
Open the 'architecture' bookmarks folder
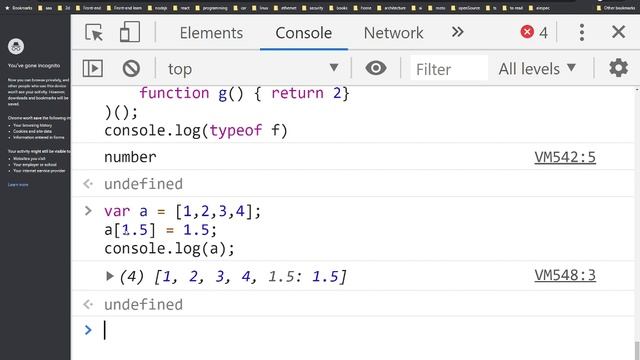391,8
